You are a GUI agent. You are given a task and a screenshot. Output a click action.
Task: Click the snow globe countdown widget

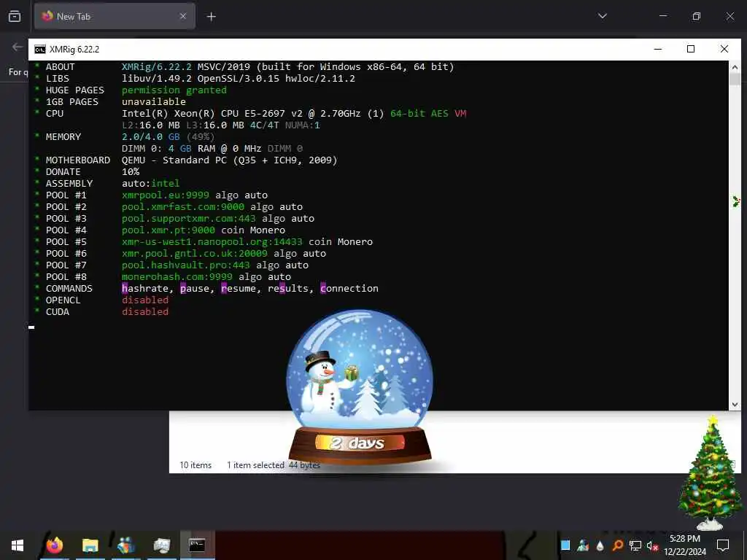(360, 388)
